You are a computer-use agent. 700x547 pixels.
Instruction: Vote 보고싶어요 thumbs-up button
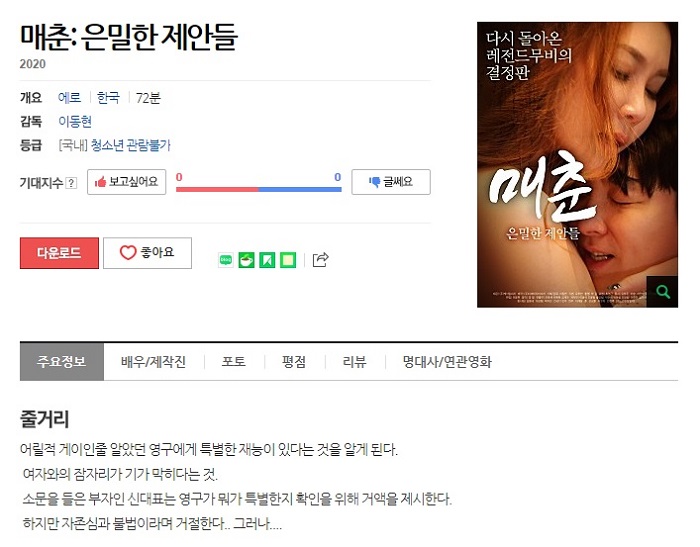pos(126,182)
